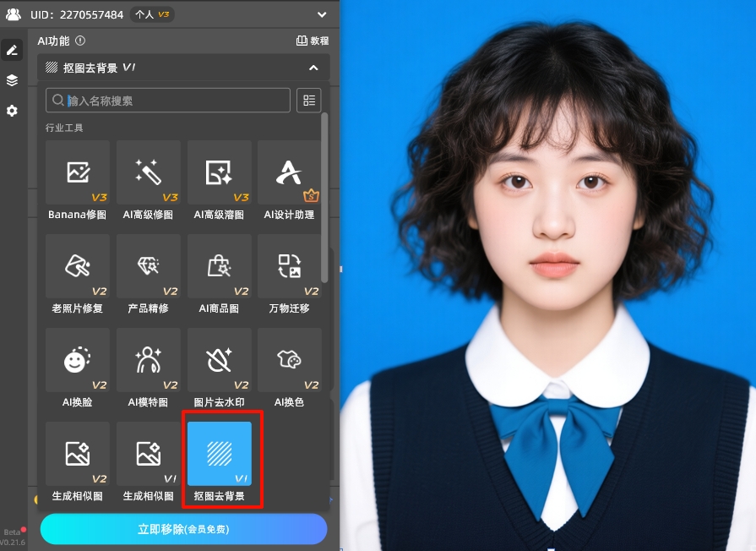This screenshot has height=551, width=756.
Task: Click the 立即移除 button
Action: click(183, 529)
